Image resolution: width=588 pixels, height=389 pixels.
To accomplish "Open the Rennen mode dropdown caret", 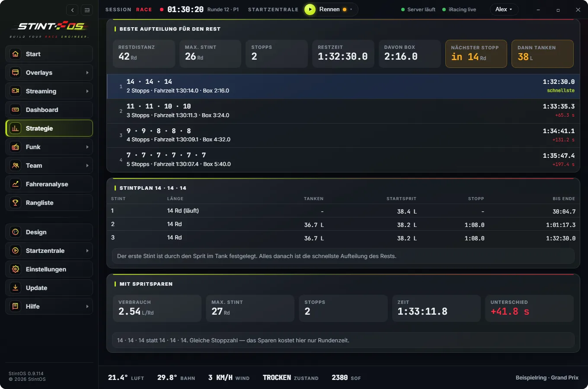I will [351, 10].
